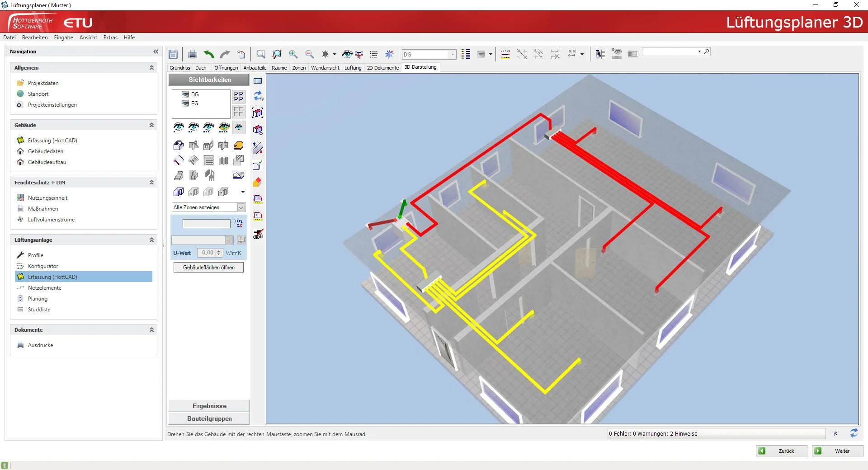868x470 pixels.
Task: Click the check-all floors checkbox grid button
Action: click(239, 97)
